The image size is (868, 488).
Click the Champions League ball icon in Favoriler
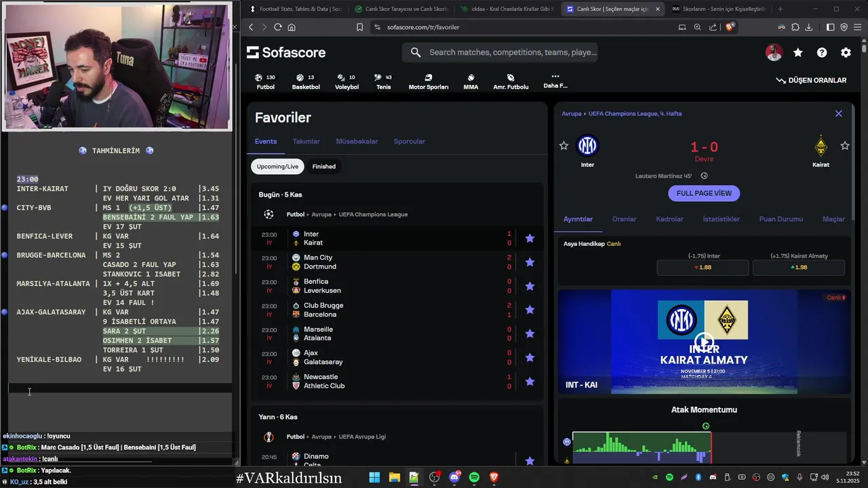(x=269, y=214)
